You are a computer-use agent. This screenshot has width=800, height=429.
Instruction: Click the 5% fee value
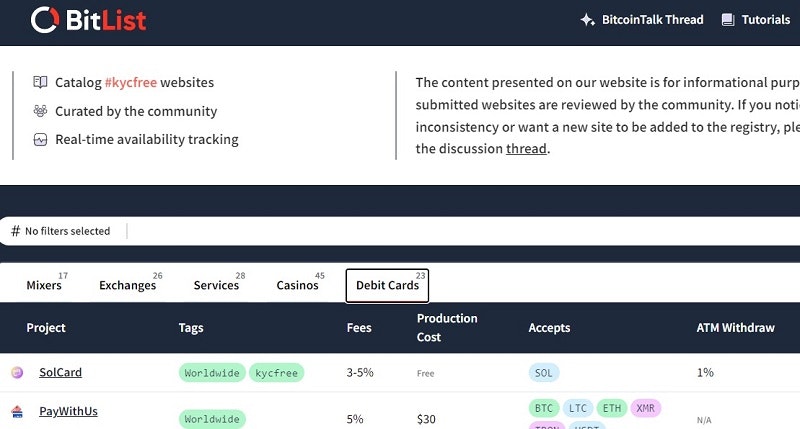coord(355,419)
